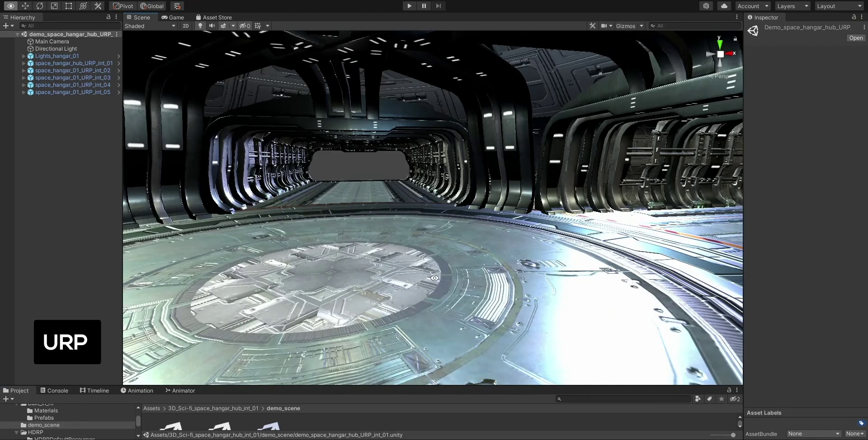Viewport: 868px width, 440px height.
Task: Toggle Global/Local handle rotation
Action: pyautogui.click(x=151, y=6)
